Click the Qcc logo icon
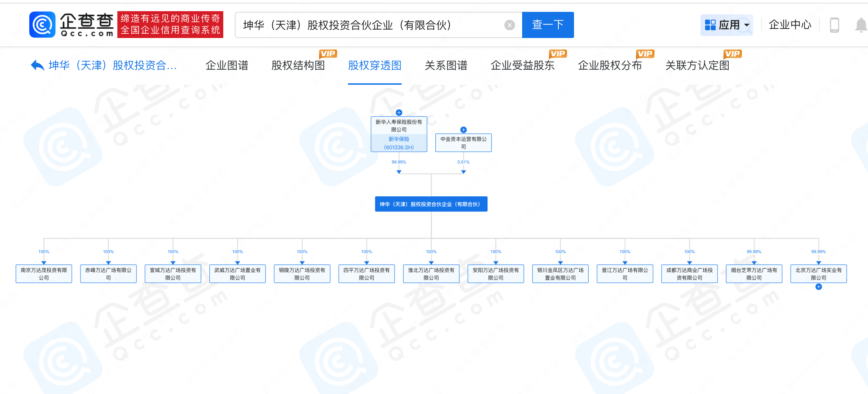The width and height of the screenshot is (868, 394). 42,24
